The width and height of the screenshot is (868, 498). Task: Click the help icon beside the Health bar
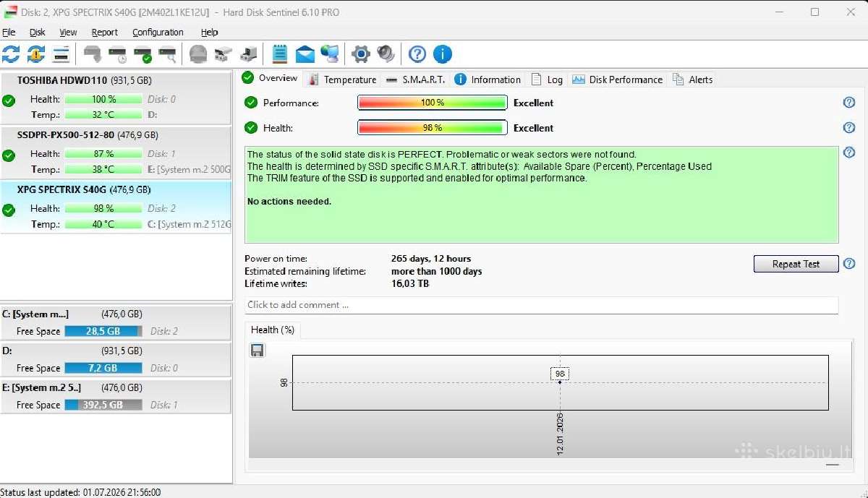(849, 127)
